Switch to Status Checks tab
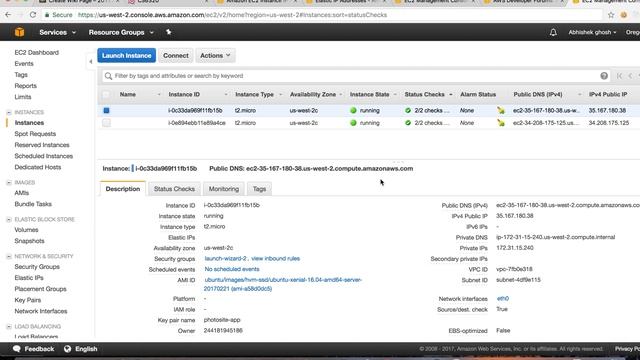Image resolution: width=640 pixels, height=360 pixels. [x=174, y=189]
